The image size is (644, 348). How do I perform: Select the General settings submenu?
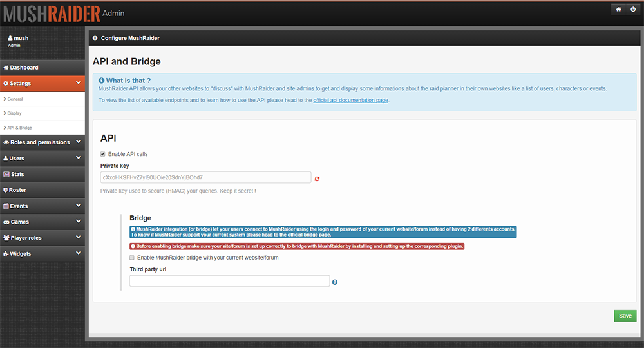(43, 99)
